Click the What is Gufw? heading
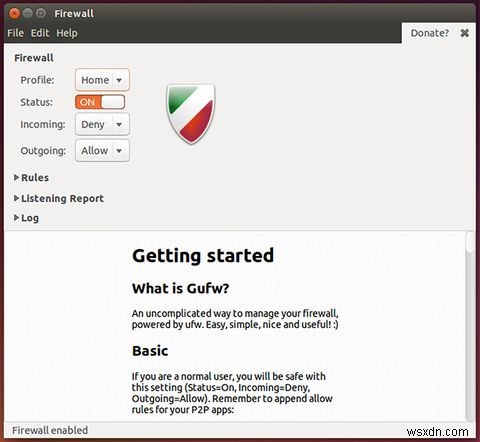Image resolution: width=480 pixels, height=442 pixels. [180, 288]
